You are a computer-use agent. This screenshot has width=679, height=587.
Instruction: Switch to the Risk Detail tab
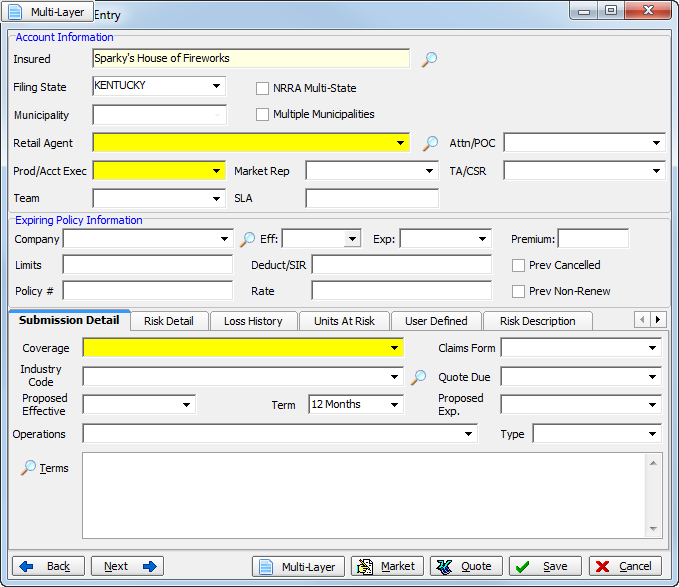168,321
